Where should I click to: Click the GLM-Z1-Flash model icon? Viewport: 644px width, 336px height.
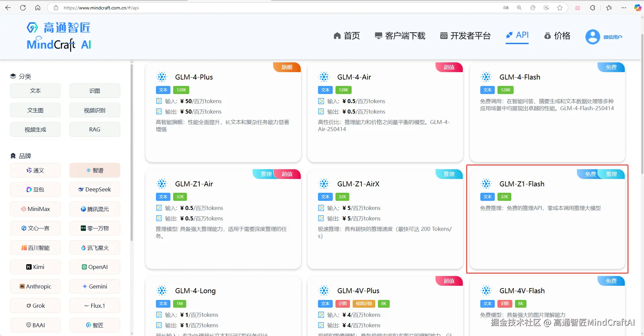coord(486,184)
